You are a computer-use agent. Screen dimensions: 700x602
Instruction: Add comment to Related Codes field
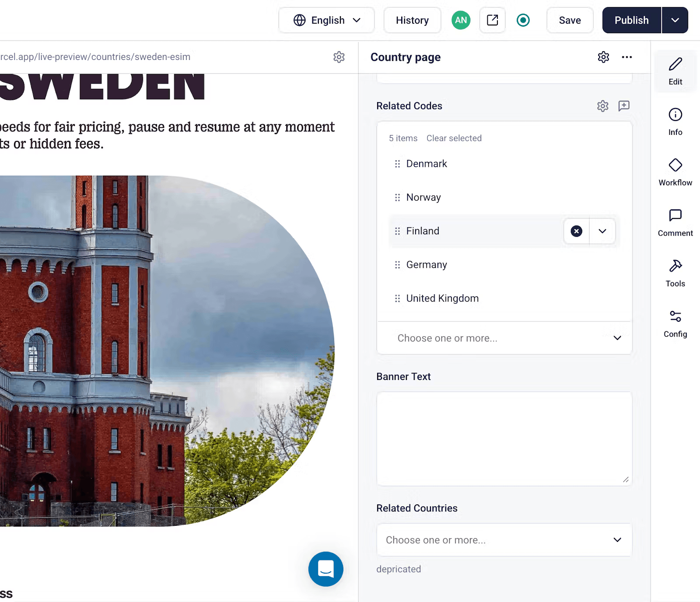coord(624,106)
